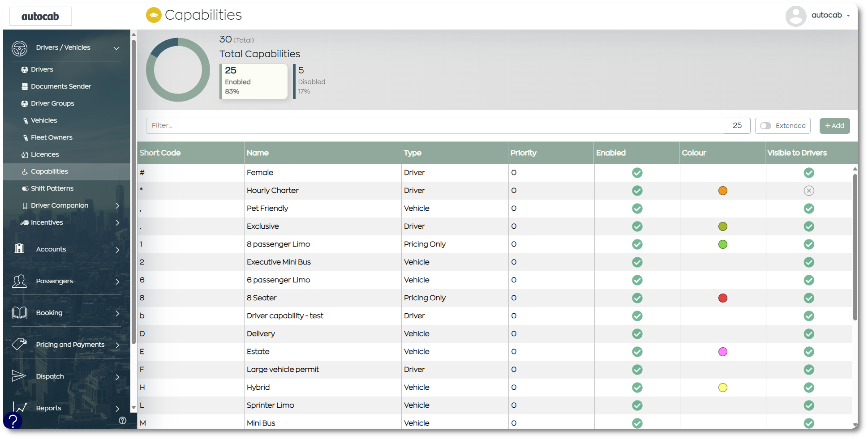
Task: Expand the Passengers section arrow
Action: pos(117,281)
